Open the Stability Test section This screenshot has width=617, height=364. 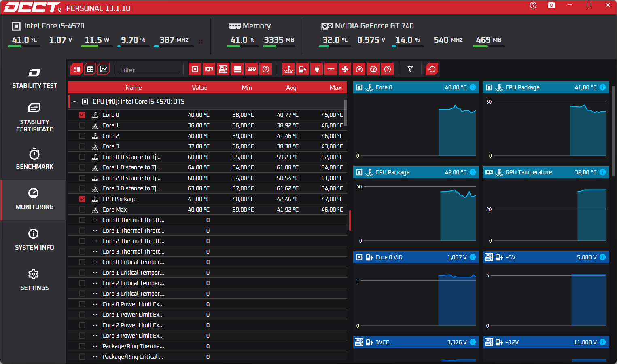point(34,79)
